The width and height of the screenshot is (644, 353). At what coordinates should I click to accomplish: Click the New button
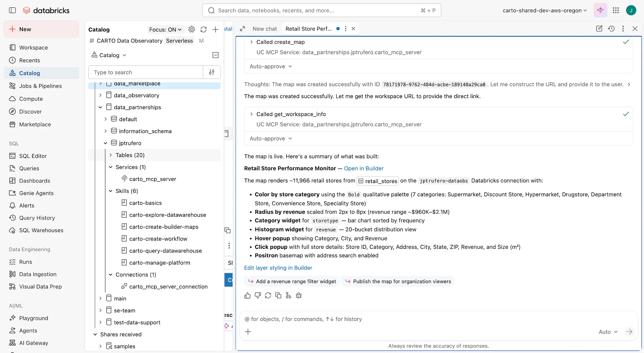point(42,29)
